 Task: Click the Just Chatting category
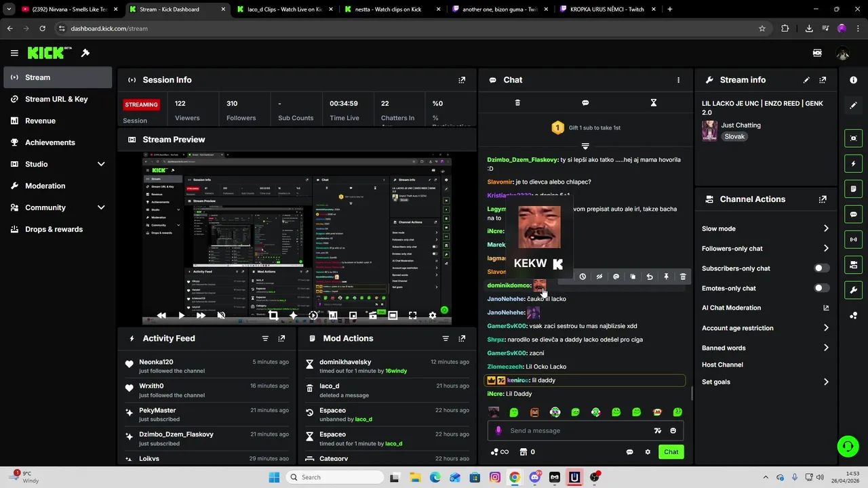741,125
